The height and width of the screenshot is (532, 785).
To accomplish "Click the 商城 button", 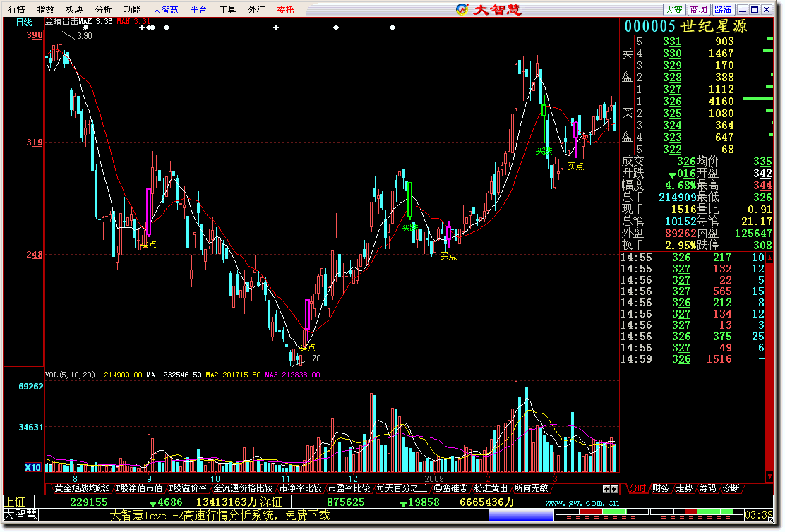I will point(698,9).
